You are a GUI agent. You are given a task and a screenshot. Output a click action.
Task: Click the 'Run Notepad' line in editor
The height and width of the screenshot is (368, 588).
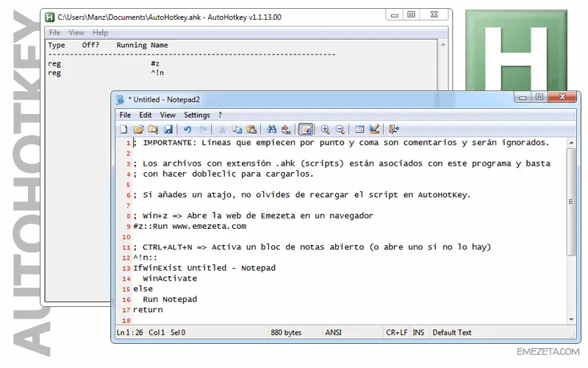click(x=170, y=300)
